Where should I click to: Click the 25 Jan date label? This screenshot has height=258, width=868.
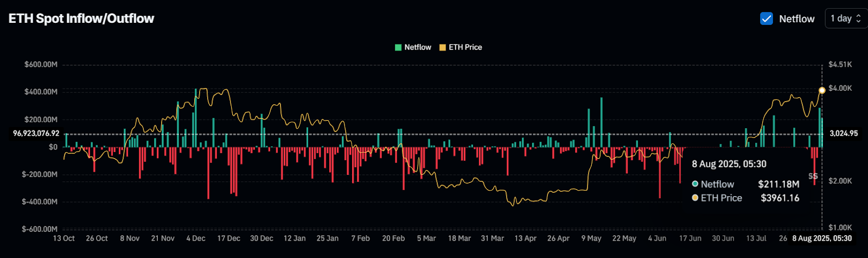click(328, 238)
